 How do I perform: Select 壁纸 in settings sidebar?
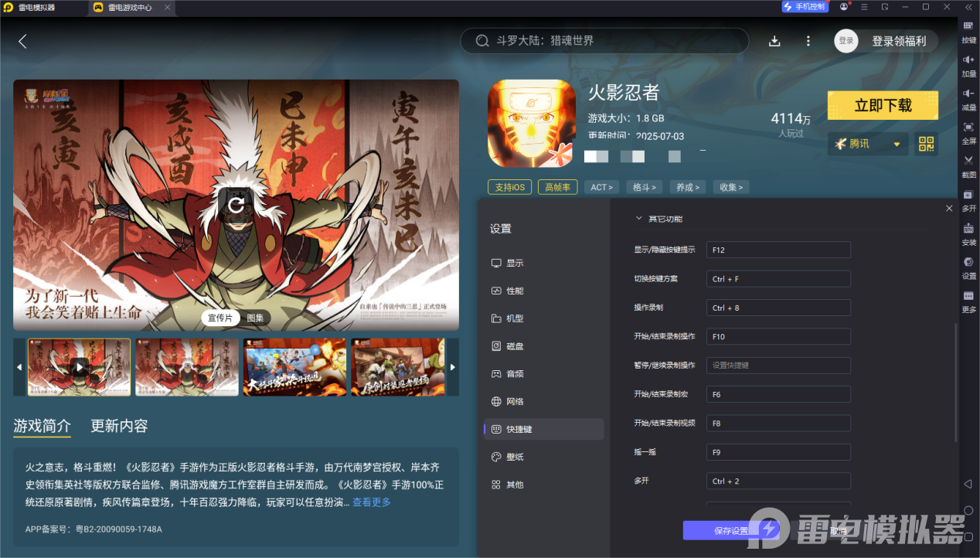click(x=543, y=457)
